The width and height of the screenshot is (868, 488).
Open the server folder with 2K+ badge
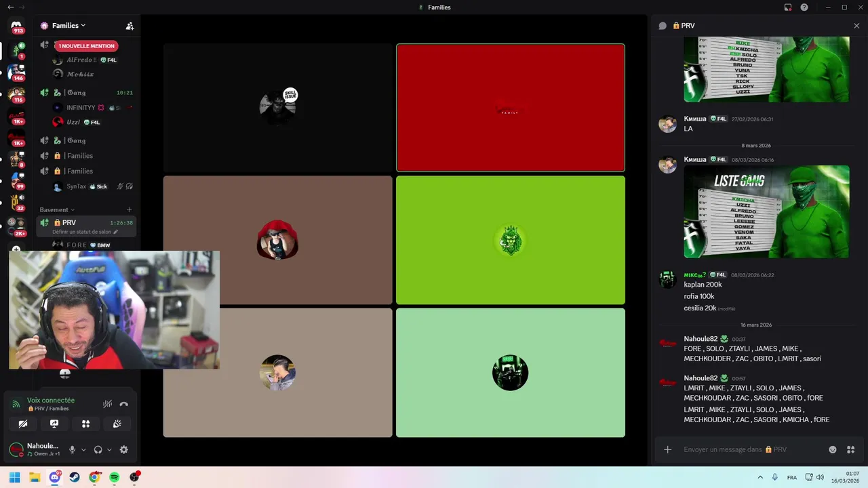tap(16, 227)
